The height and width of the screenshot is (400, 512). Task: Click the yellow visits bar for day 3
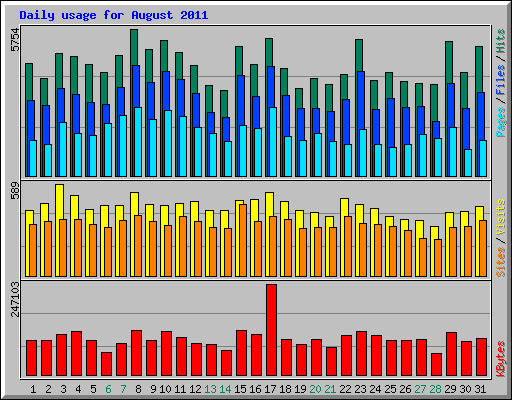click(x=60, y=202)
